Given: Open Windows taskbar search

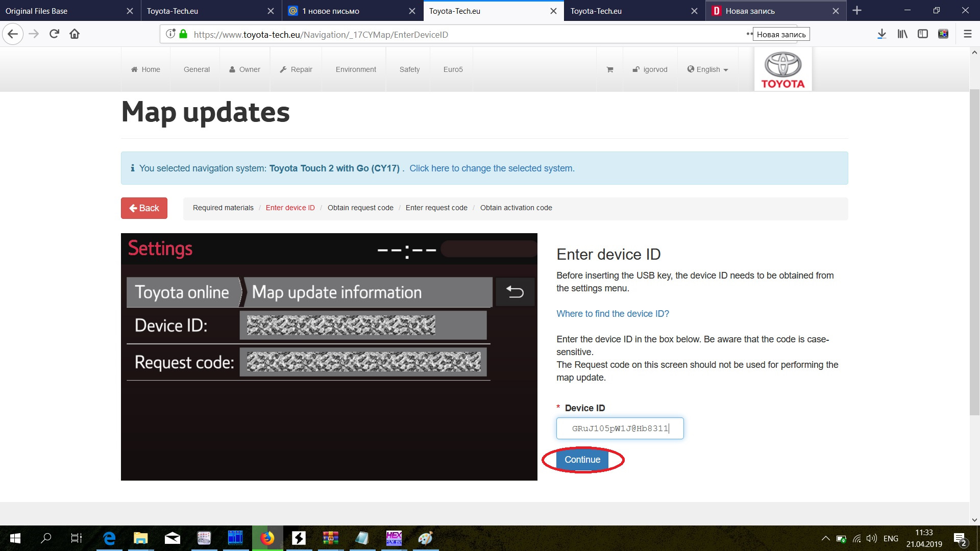Looking at the screenshot, I should click(x=46, y=538).
